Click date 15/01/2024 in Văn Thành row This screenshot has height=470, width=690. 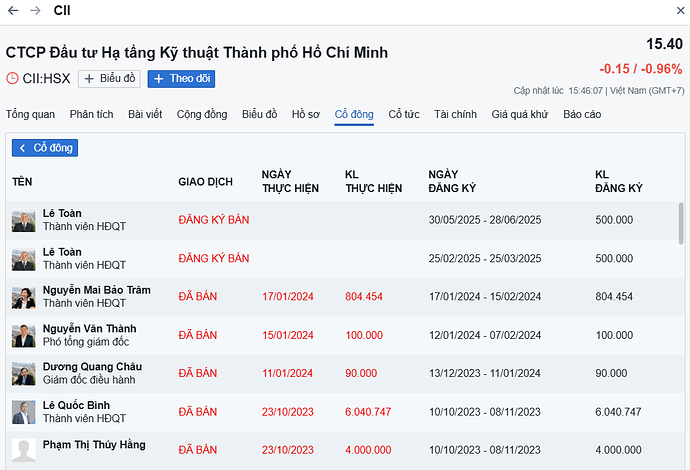click(x=288, y=335)
